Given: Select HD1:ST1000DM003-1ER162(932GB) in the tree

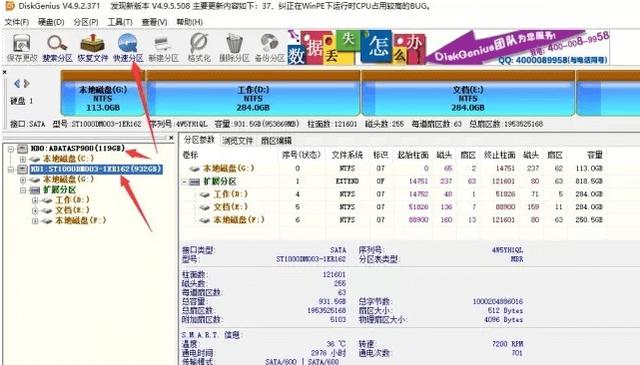Looking at the screenshot, I should (x=96, y=169).
